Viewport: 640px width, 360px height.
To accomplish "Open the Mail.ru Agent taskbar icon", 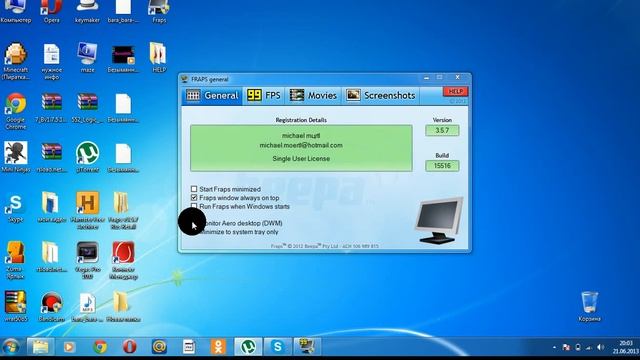I will pyautogui.click(x=159, y=347).
